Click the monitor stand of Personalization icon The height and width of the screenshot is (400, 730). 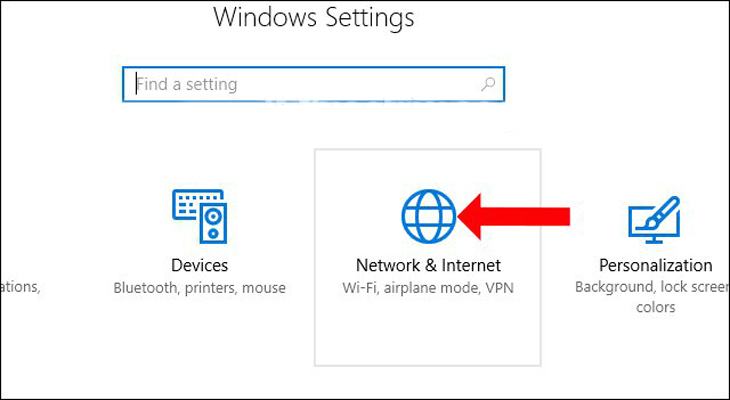click(x=654, y=239)
